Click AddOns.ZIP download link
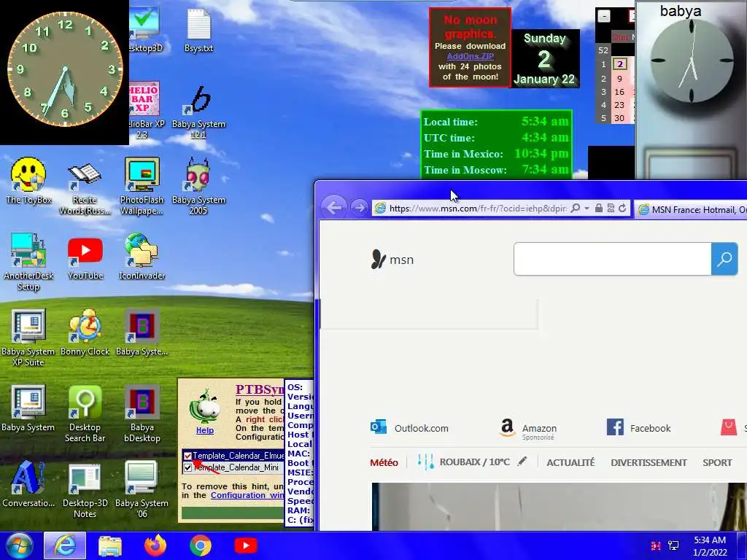The height and width of the screenshot is (560, 747). point(470,56)
